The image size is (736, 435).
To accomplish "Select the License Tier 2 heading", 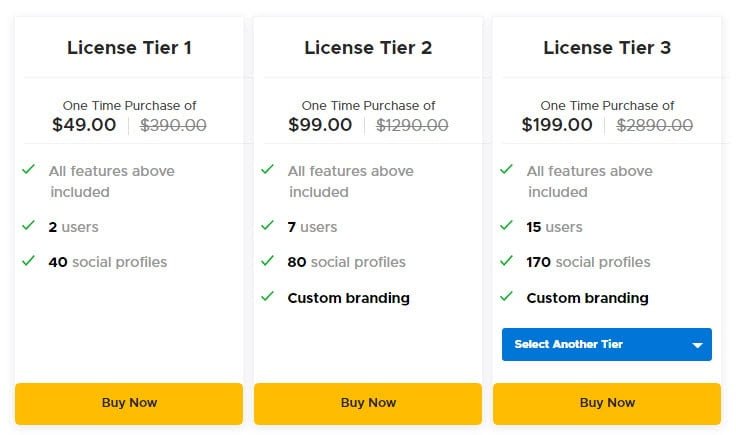I will [x=368, y=47].
